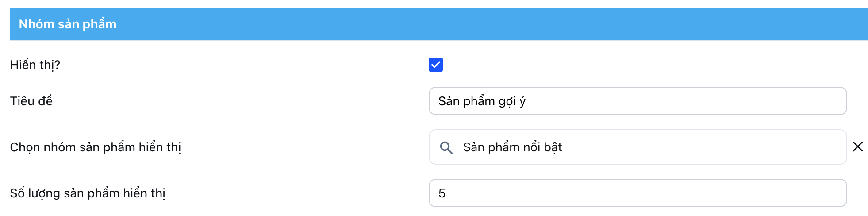This screenshot has height=216, width=868.
Task: Click the "Tiêu đề" label
Action: 31,101
